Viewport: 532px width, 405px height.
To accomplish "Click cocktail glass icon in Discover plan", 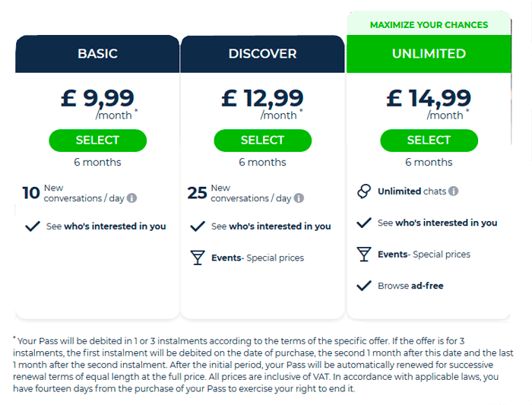I will 198,258.
